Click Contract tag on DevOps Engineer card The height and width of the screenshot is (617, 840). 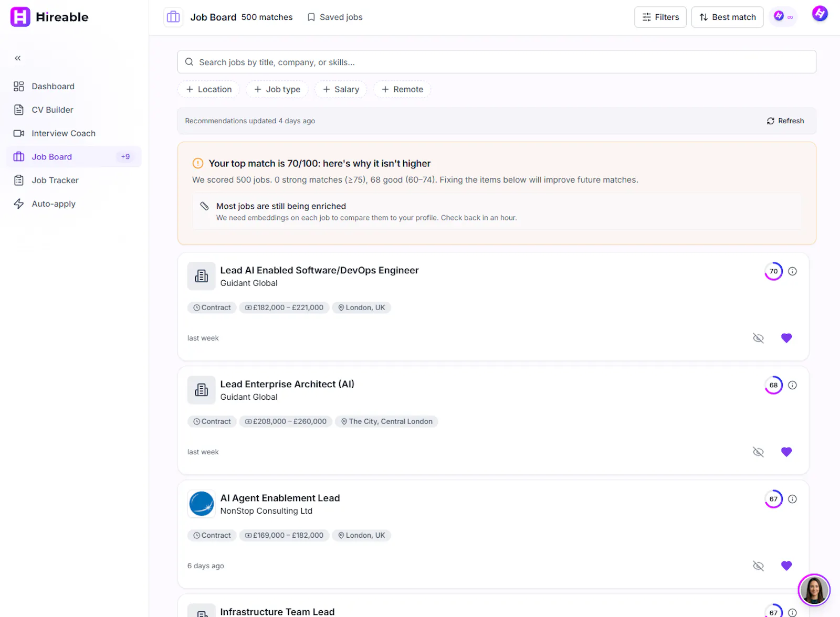point(212,307)
